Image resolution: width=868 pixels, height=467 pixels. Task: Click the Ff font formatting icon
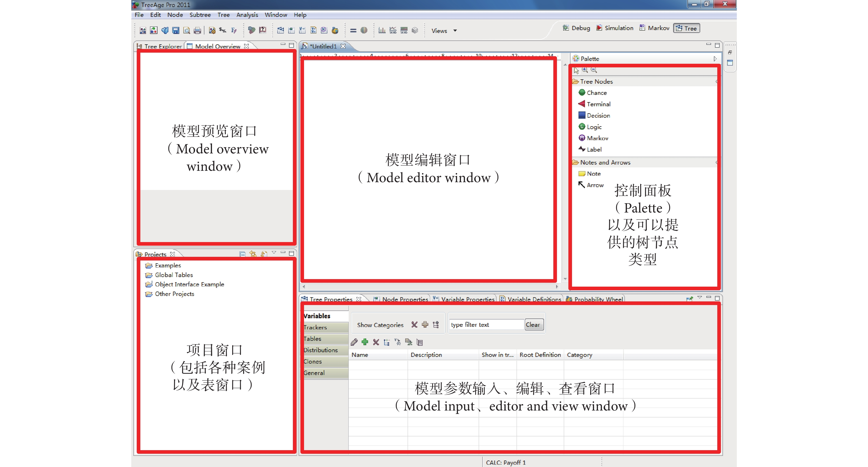pyautogui.click(x=234, y=31)
